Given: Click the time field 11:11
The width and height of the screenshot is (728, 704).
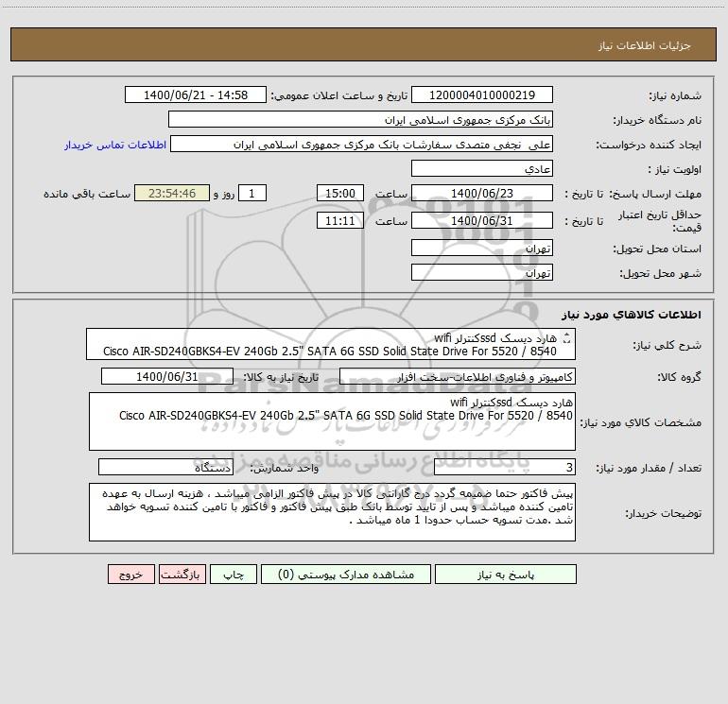Looking at the screenshot, I should (x=339, y=220).
